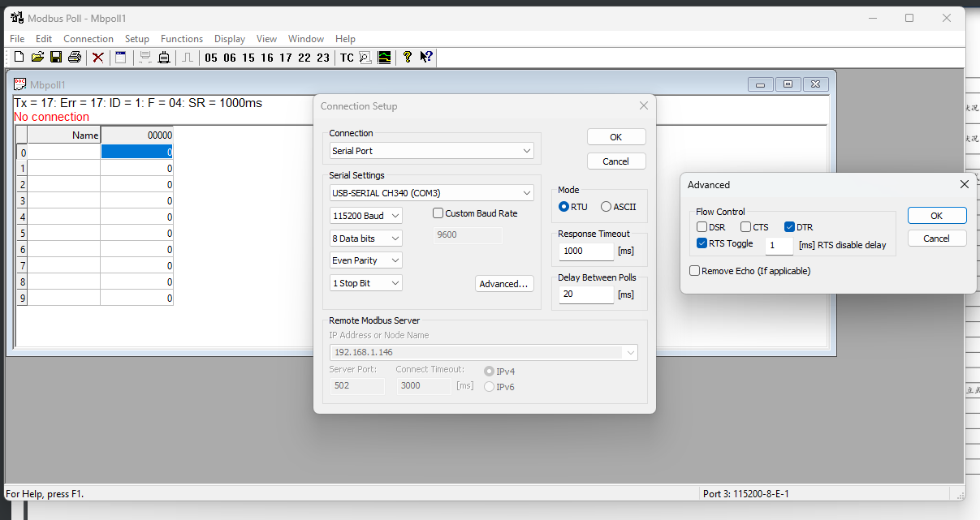The image size is (980, 520).
Task: Select the RTU mode radio button
Action: click(x=564, y=207)
